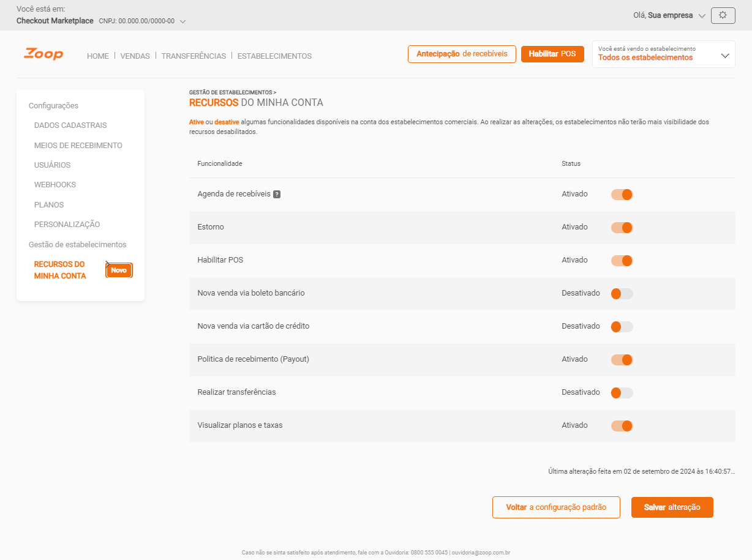Open Antecipação de recebíveis
Image resolution: width=752 pixels, height=560 pixels.
(462, 54)
